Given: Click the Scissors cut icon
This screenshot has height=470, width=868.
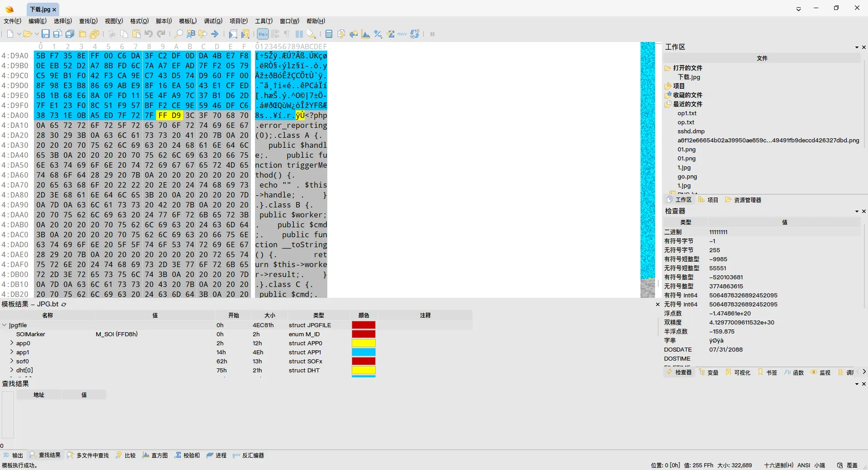Looking at the screenshot, I should pyautogui.click(x=112, y=34).
